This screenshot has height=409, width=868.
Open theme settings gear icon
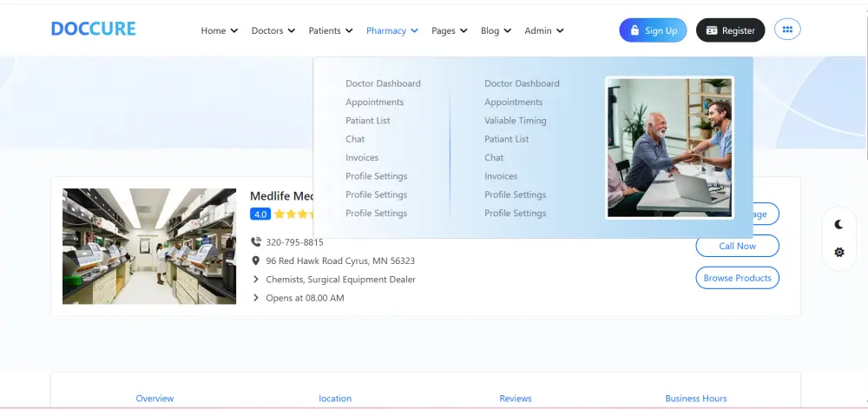tap(839, 253)
